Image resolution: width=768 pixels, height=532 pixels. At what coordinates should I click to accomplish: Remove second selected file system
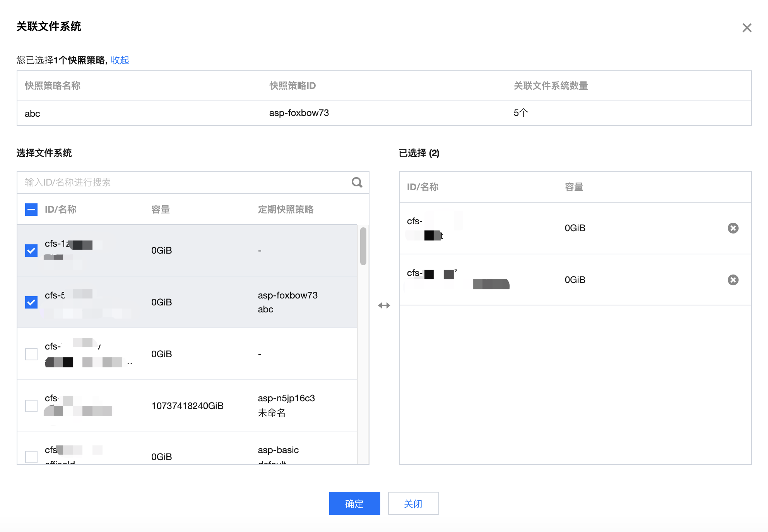point(733,280)
